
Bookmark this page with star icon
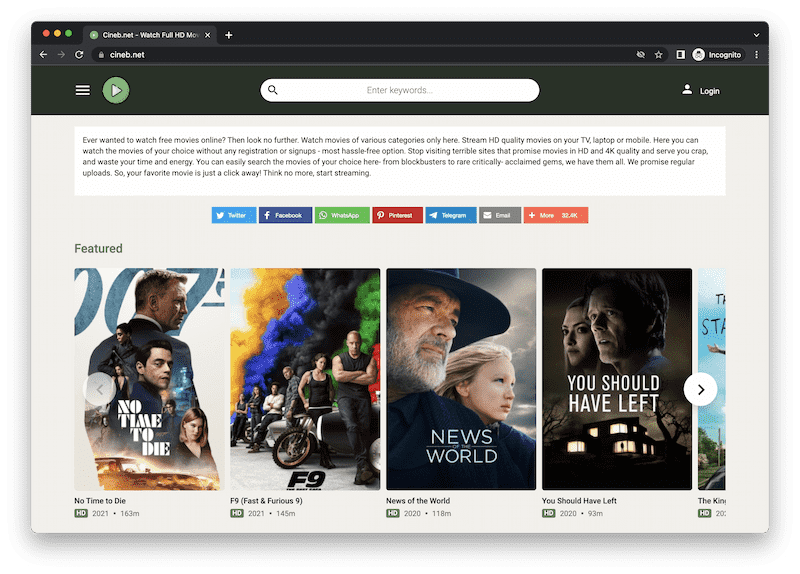659,55
